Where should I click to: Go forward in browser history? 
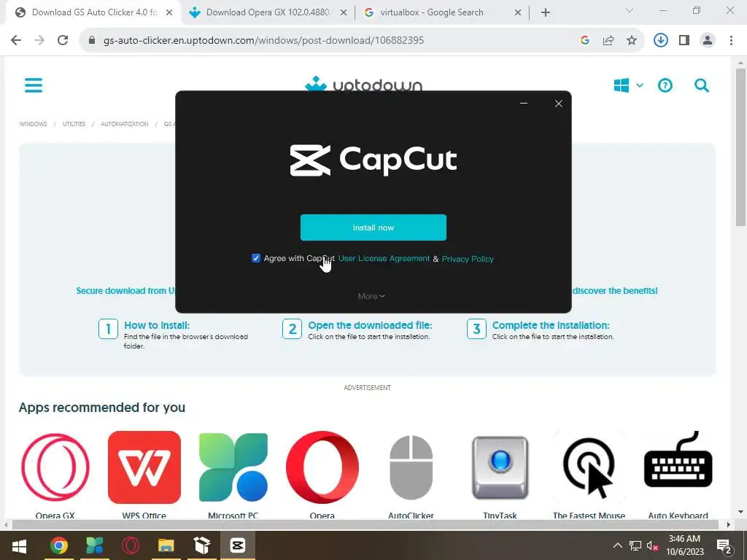point(39,41)
